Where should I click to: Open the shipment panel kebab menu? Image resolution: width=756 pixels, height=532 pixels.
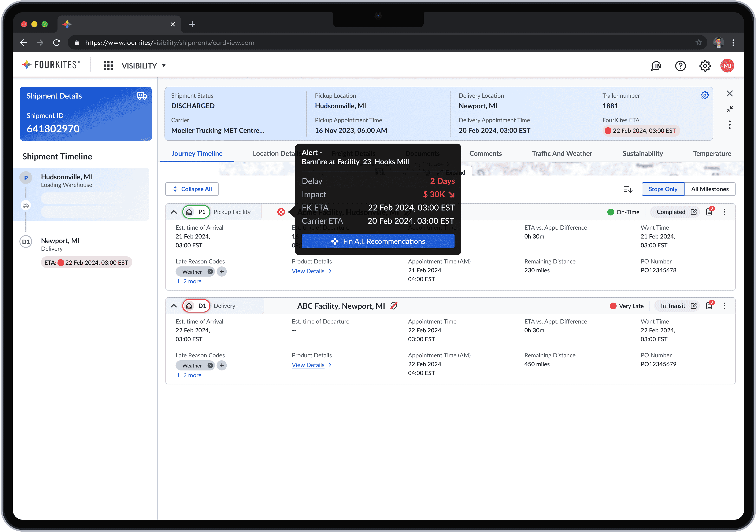click(730, 125)
